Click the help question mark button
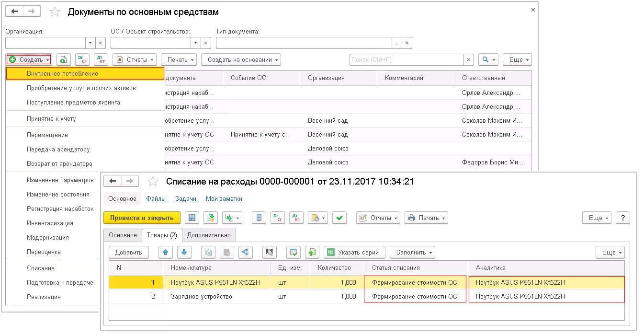Image resolution: width=644 pixels, height=336 pixels. click(623, 218)
